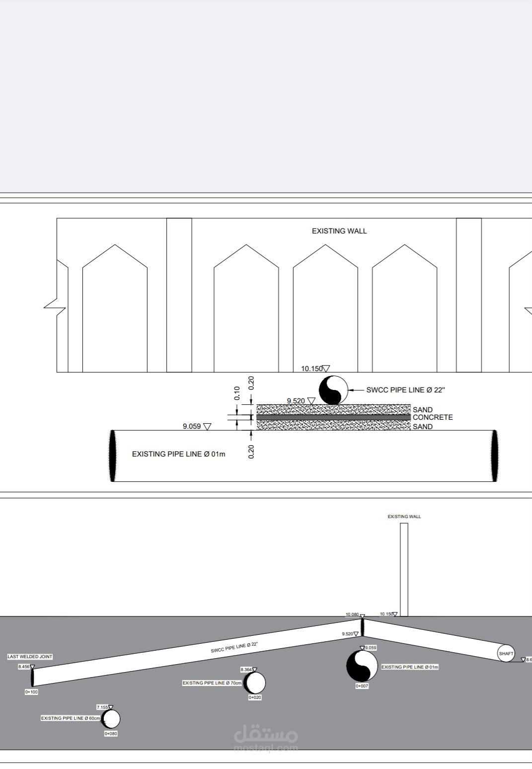Click the 60cm pipe circle symbol
This screenshot has height=769, width=532.
[111, 719]
